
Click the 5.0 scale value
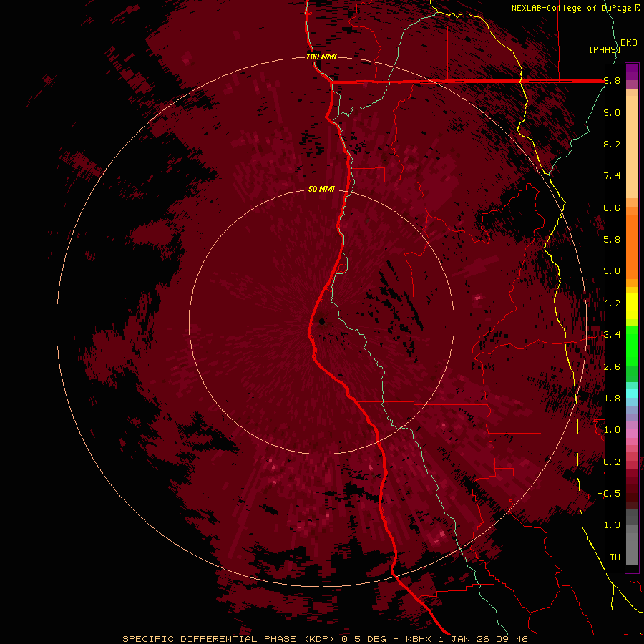[612, 271]
